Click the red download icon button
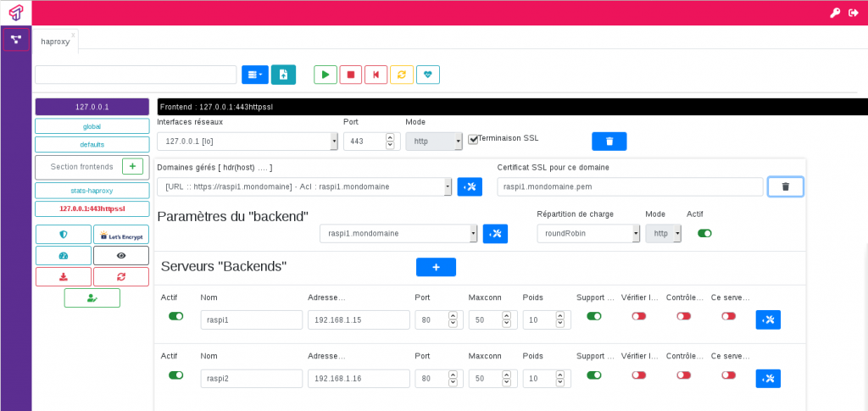 coord(63,276)
